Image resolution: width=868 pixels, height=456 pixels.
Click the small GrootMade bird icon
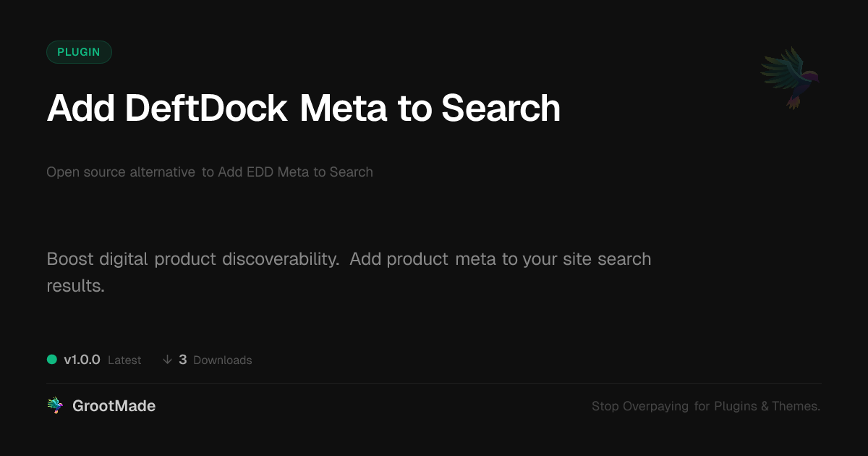coord(55,406)
